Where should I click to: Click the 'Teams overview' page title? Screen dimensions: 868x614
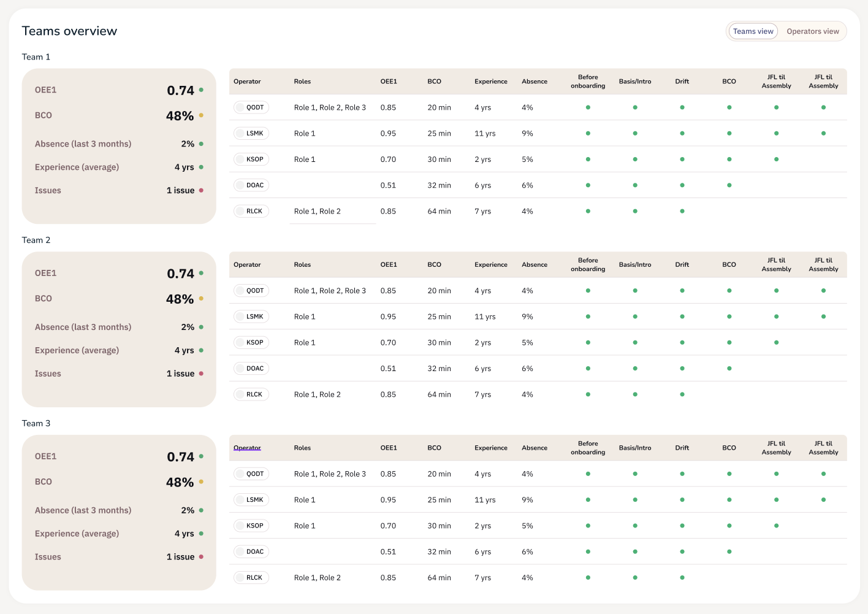69,31
